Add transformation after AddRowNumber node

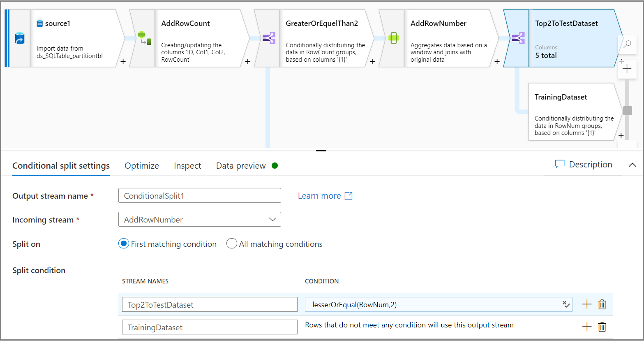point(497,62)
